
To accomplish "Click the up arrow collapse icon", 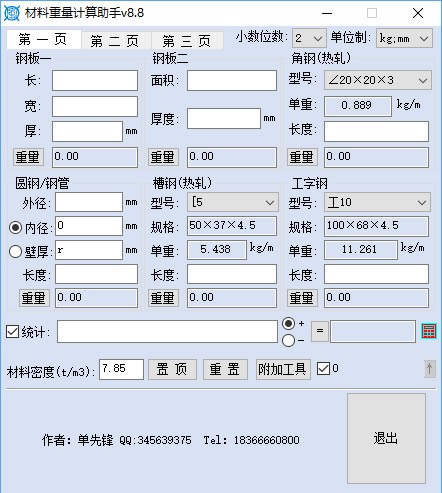I will pos(430,369).
